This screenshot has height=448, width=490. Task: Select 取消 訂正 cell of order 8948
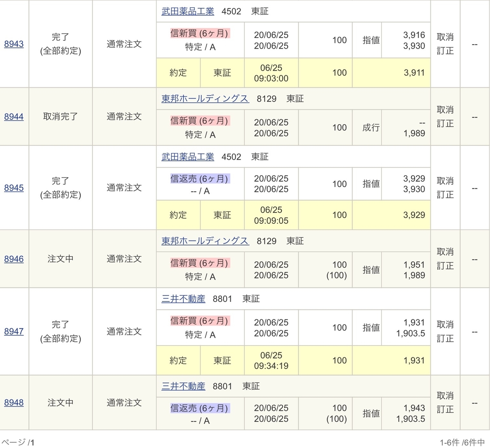445,403
